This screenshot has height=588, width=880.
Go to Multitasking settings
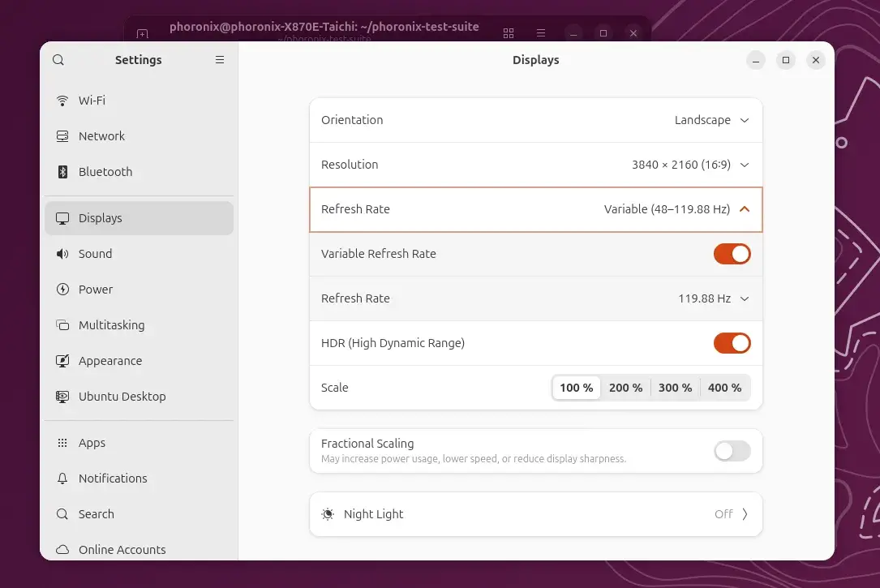coord(111,325)
